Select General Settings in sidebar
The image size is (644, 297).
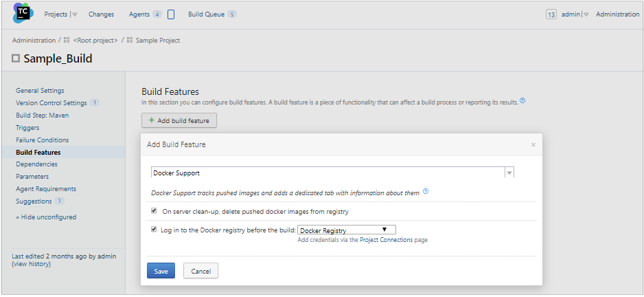[x=40, y=91]
